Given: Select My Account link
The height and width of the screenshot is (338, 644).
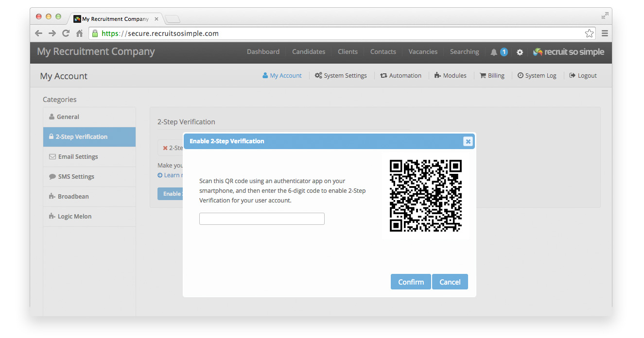Looking at the screenshot, I should tap(282, 76).
